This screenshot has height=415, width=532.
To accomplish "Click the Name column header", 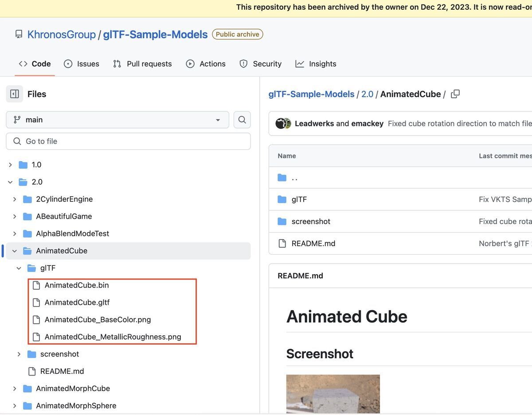I will click(287, 156).
